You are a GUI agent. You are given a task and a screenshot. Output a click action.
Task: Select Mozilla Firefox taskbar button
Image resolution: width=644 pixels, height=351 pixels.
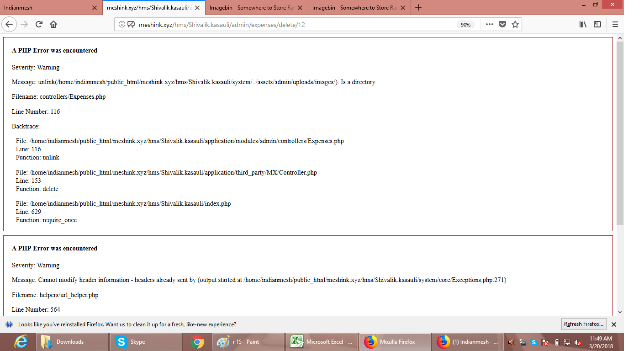(395, 342)
